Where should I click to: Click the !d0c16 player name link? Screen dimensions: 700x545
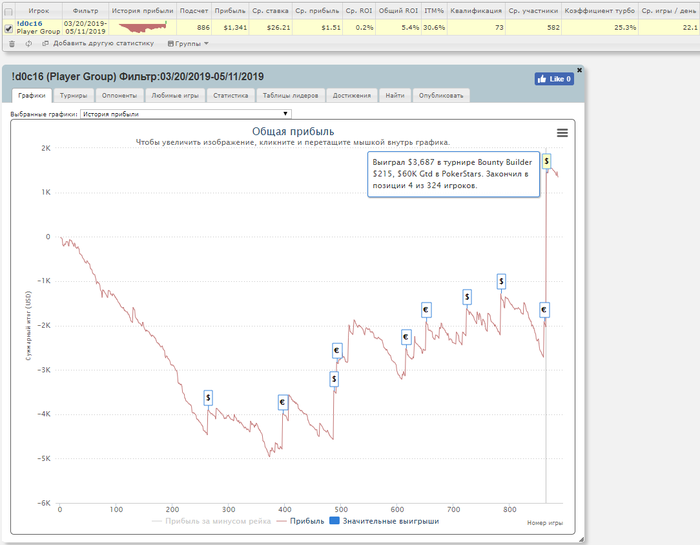point(30,23)
